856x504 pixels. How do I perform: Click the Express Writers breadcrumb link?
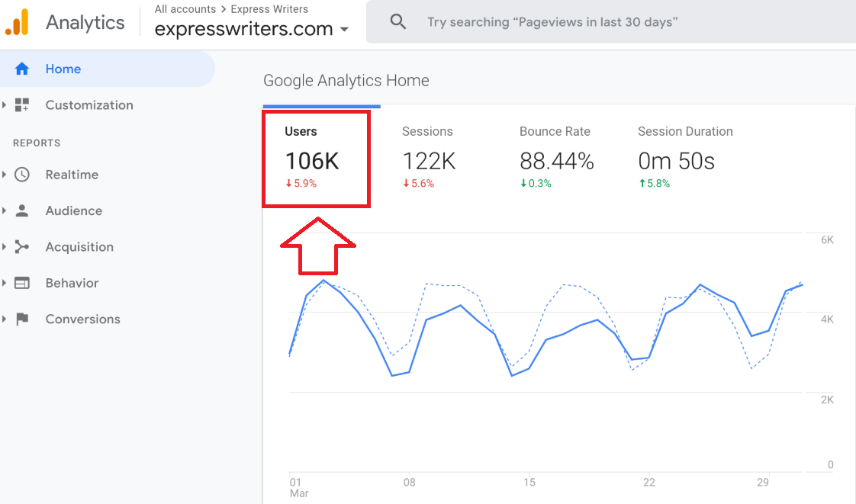(x=269, y=9)
